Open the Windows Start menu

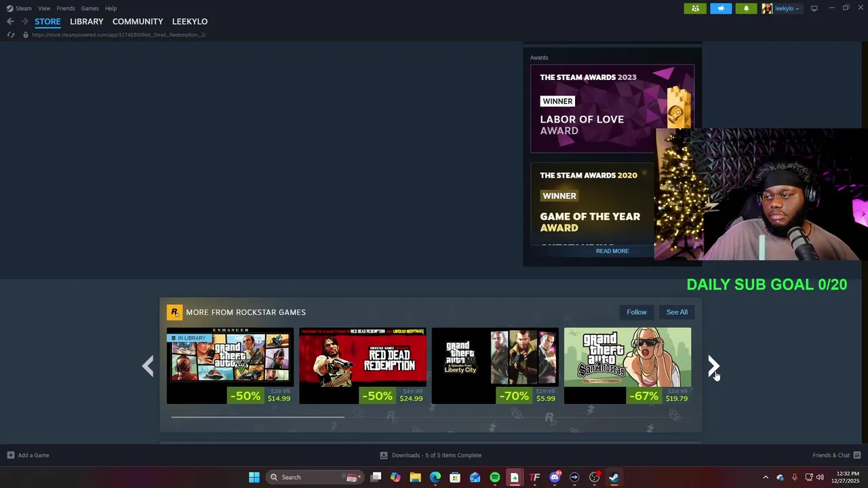point(254,477)
